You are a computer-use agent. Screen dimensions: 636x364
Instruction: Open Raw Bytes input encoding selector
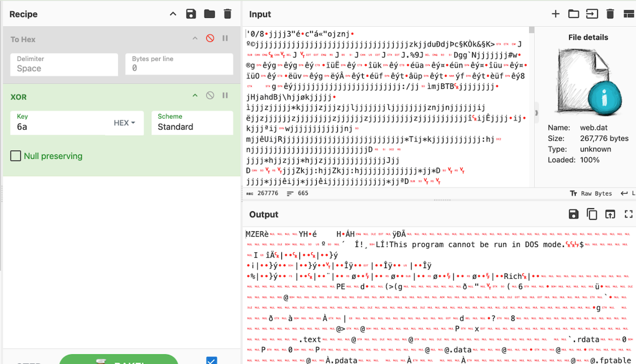pos(591,193)
